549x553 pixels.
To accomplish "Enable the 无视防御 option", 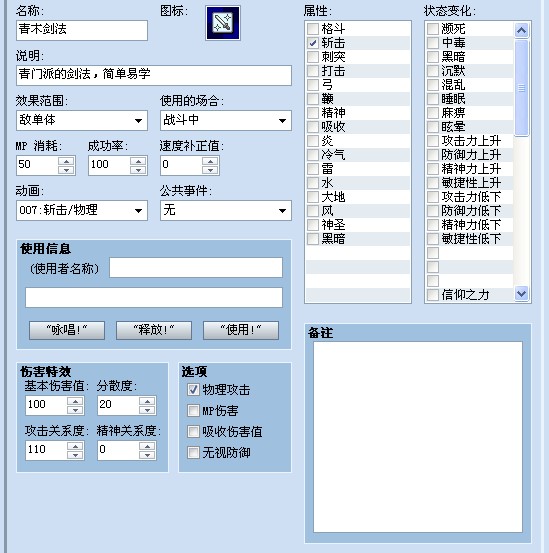I will tap(193, 452).
